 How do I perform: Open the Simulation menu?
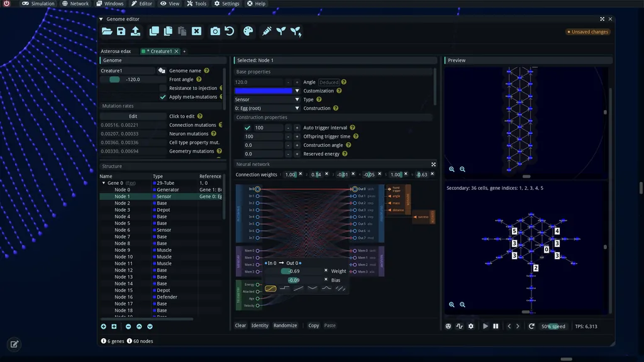tap(38, 4)
